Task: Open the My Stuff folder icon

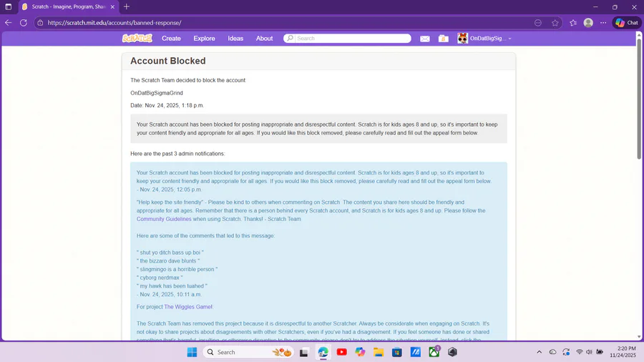Action: pos(443,39)
